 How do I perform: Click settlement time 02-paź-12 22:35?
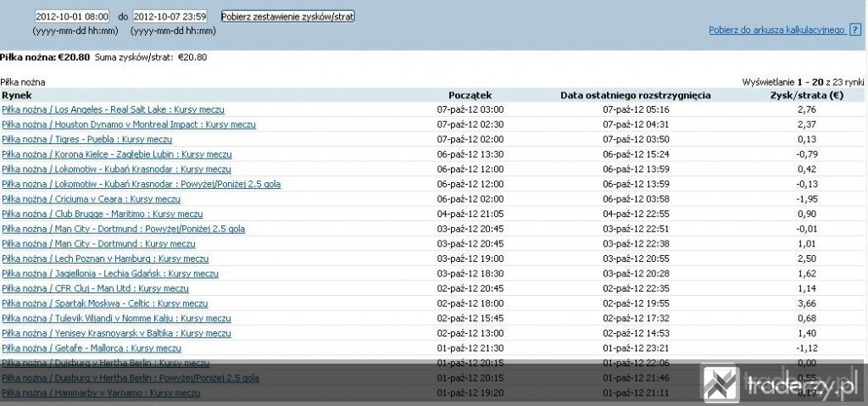pyautogui.click(x=636, y=288)
